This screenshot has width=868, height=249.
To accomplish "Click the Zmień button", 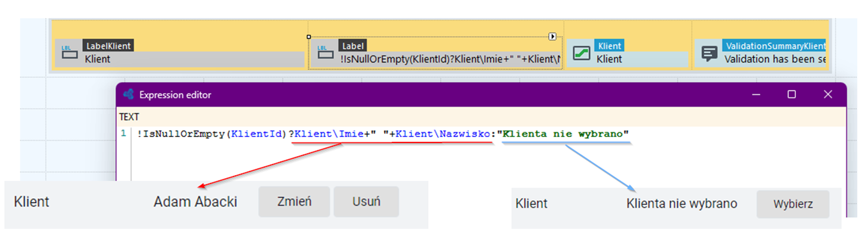I will tap(294, 201).
